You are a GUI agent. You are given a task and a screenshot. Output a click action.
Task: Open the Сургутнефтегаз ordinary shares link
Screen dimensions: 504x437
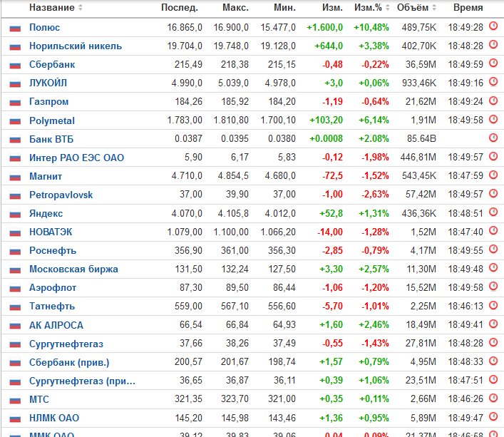coord(66,344)
